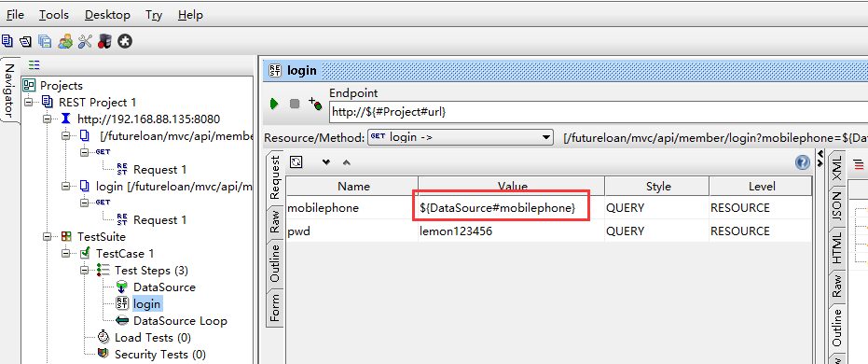
Task: Submit the login request with green play
Action: tap(273, 104)
